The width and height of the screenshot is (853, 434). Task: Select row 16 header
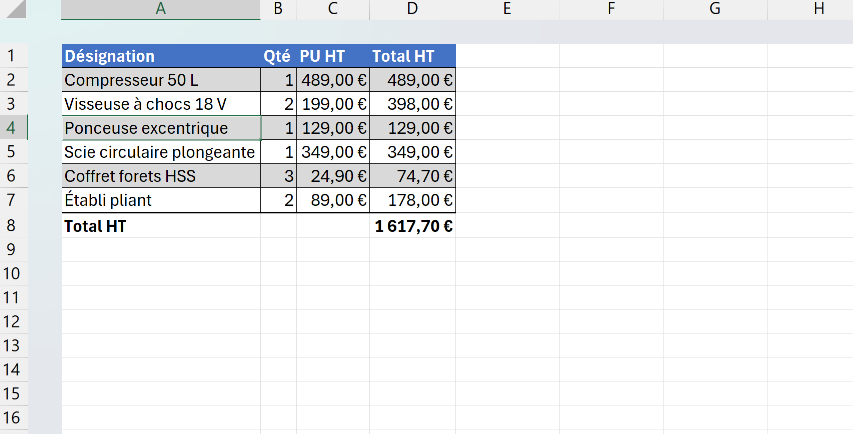pos(14,417)
